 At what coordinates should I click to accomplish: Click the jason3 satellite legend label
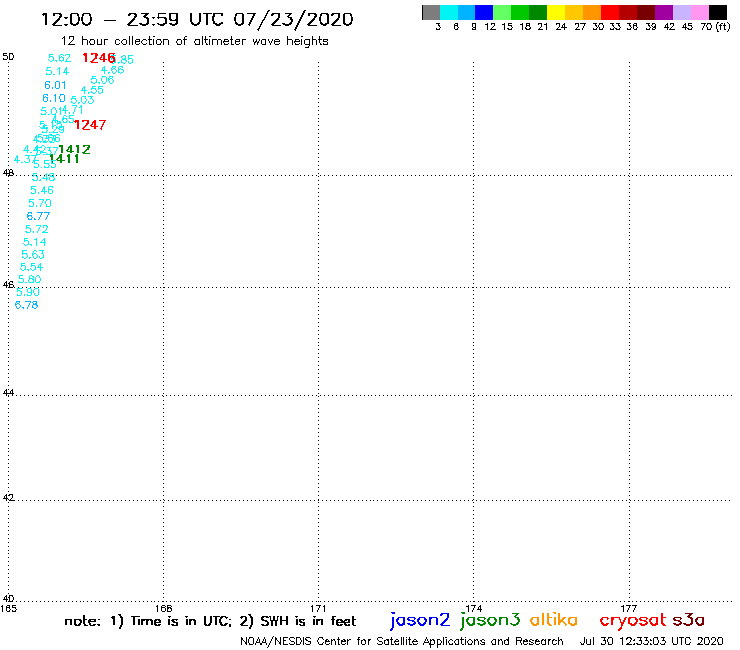pyautogui.click(x=490, y=620)
